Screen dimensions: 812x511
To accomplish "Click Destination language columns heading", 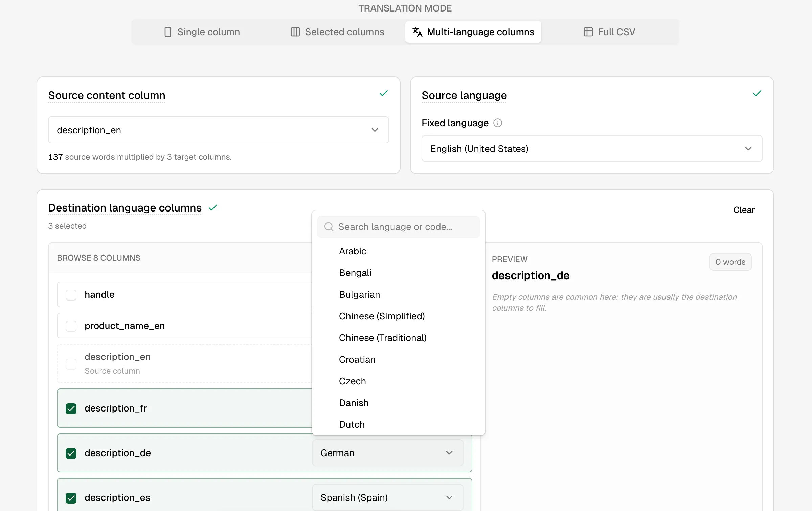I will point(125,208).
